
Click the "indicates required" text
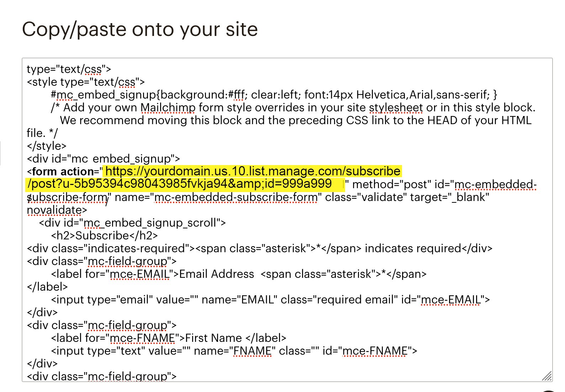(413, 248)
